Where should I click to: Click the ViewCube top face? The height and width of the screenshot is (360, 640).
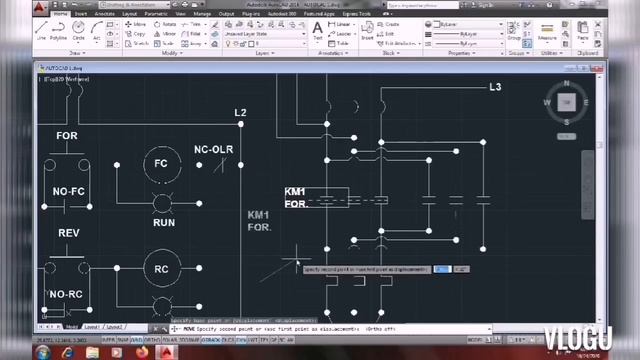pyautogui.click(x=567, y=102)
